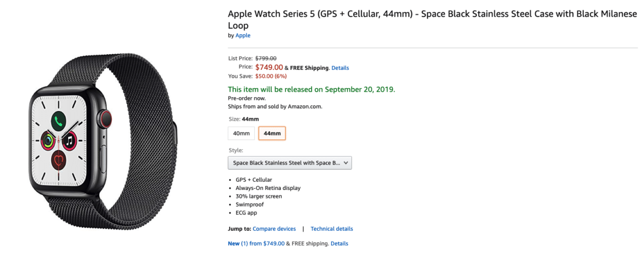644x258 pixels.
Task: Click the red $749.00 price
Action: coord(269,67)
